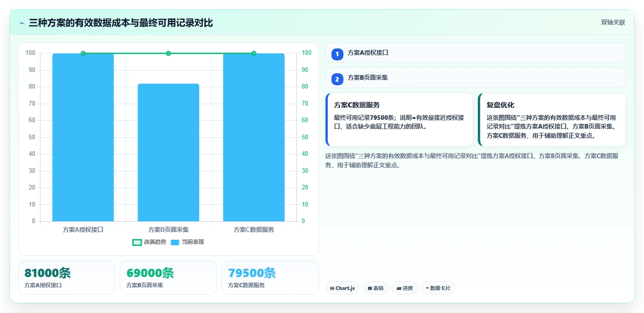Click trend line point above 方案B bar
Image resolution: width=644 pixels, height=313 pixels.
point(168,53)
